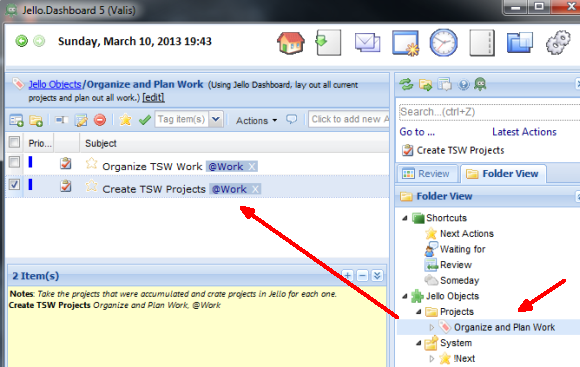The height and width of the screenshot is (367, 580).
Task: Check the Organize TSW Work checkbox
Action: [14, 162]
